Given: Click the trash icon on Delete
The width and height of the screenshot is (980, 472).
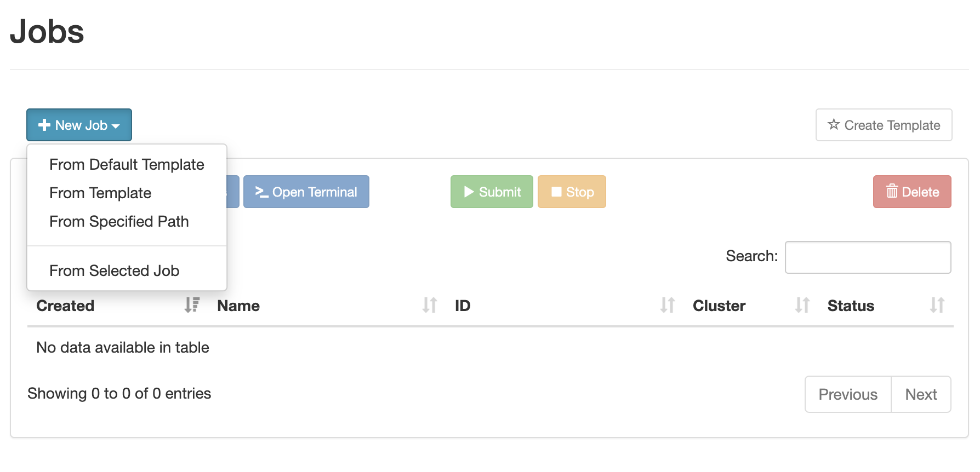Looking at the screenshot, I should click(x=892, y=191).
